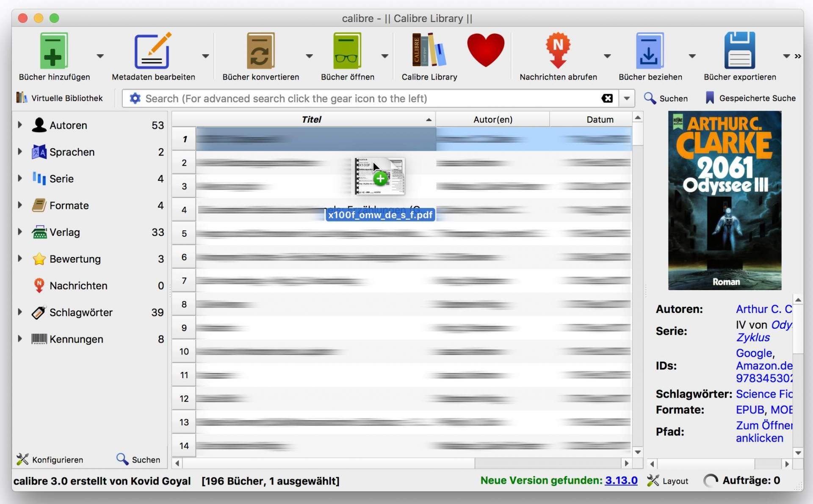Click the sidebar Suchen magnifier
The height and width of the screenshot is (504, 813).
point(122,459)
